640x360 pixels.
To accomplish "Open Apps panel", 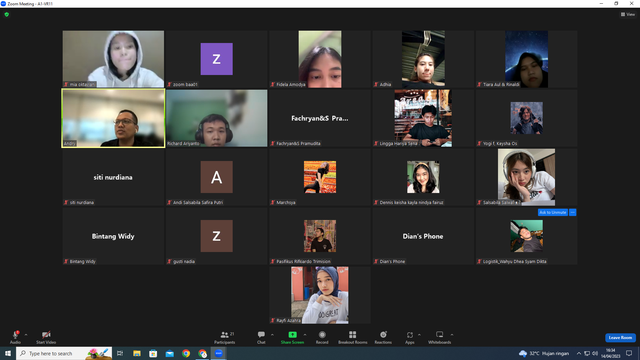I will click(410, 337).
